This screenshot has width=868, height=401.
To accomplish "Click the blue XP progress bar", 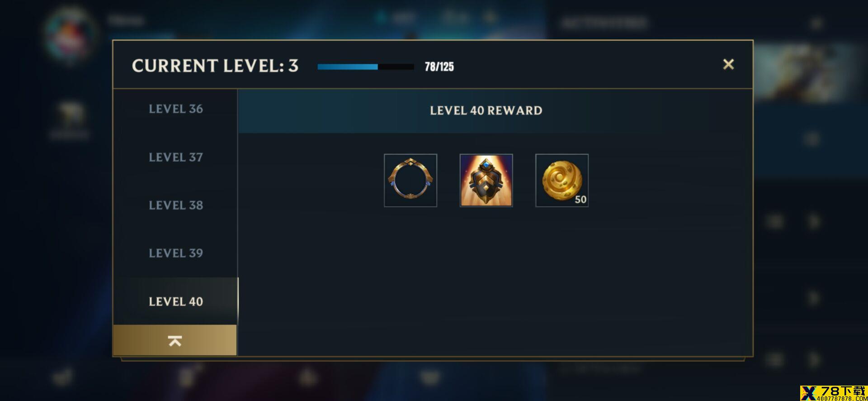I will [x=365, y=67].
